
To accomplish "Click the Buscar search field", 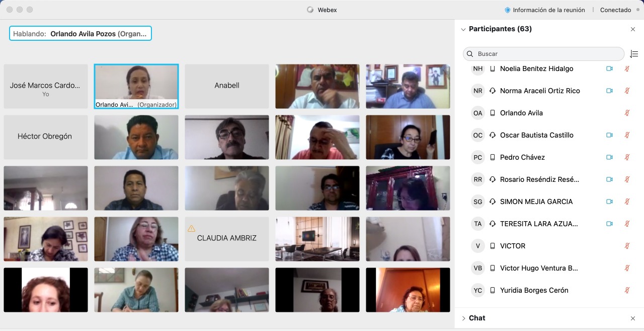I will [543, 54].
